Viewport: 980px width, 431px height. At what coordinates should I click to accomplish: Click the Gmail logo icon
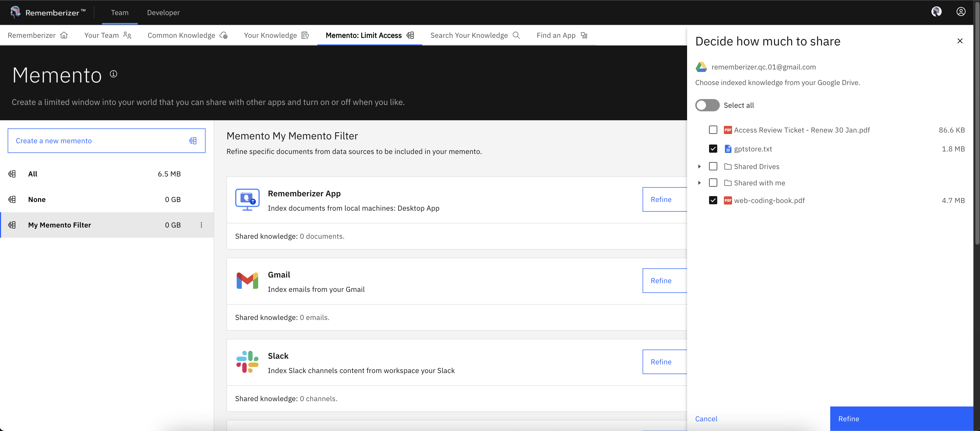click(x=247, y=281)
